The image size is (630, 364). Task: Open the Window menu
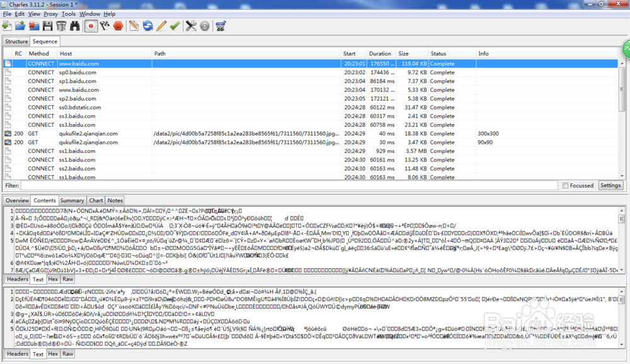89,14
